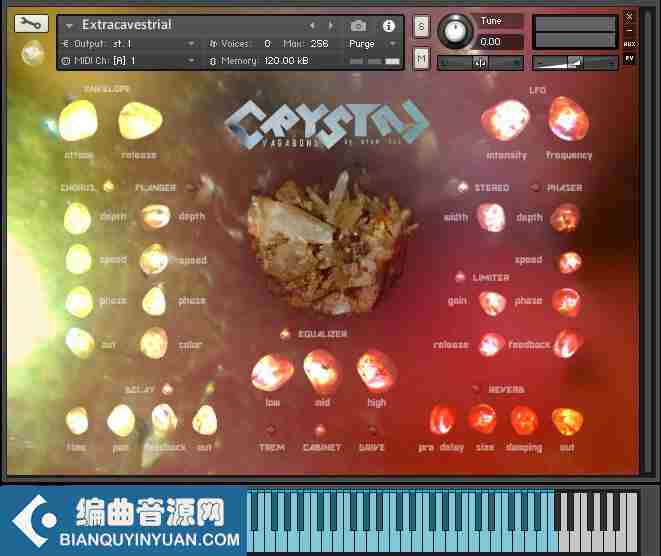Toggle the Delay on/off light
The width and height of the screenshot is (661, 556).
click(167, 389)
